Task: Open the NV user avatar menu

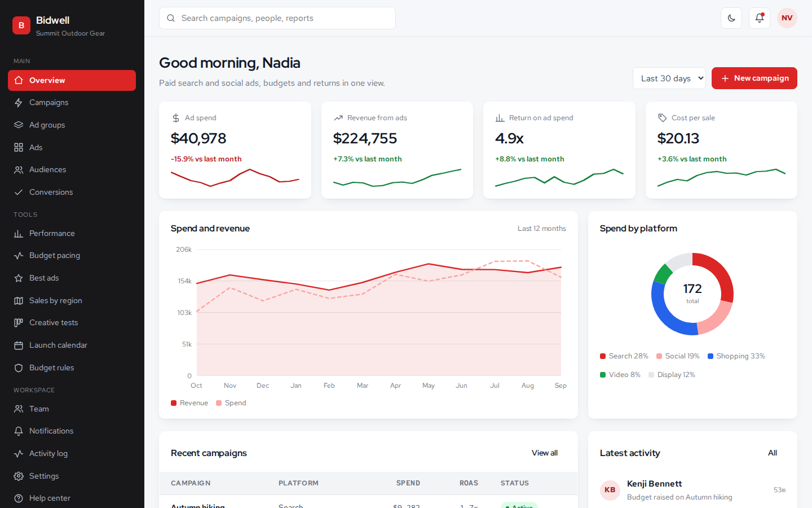Action: pos(787,18)
